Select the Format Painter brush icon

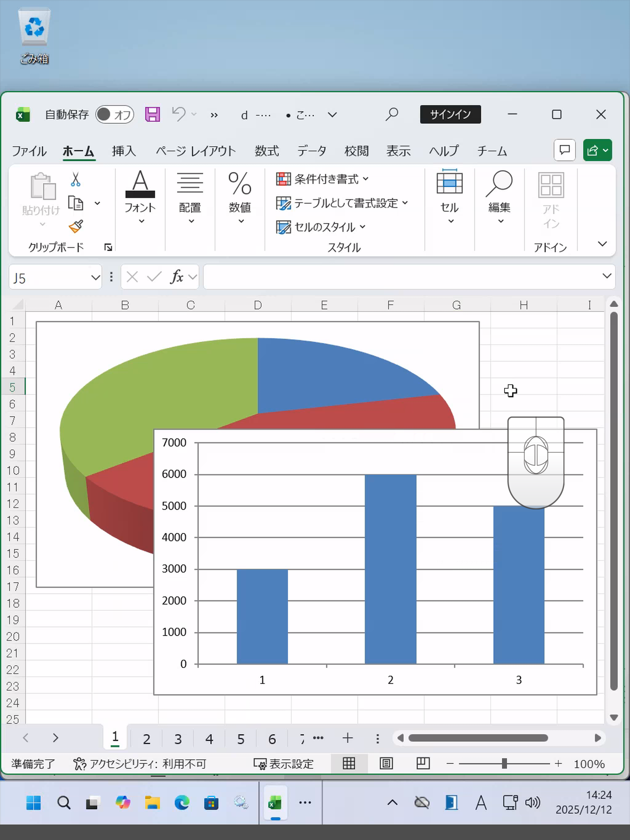pyautogui.click(x=76, y=227)
